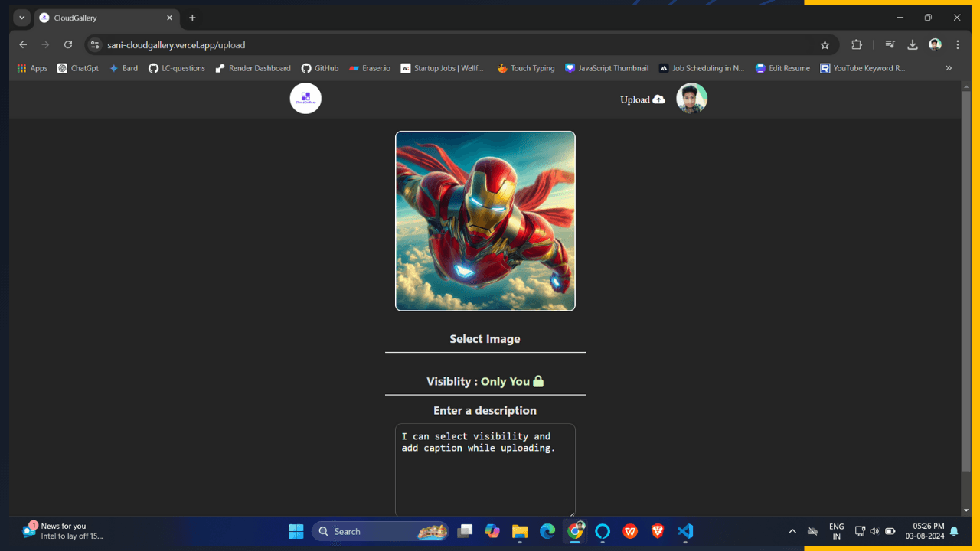Click the Enter a description text area

click(x=485, y=467)
